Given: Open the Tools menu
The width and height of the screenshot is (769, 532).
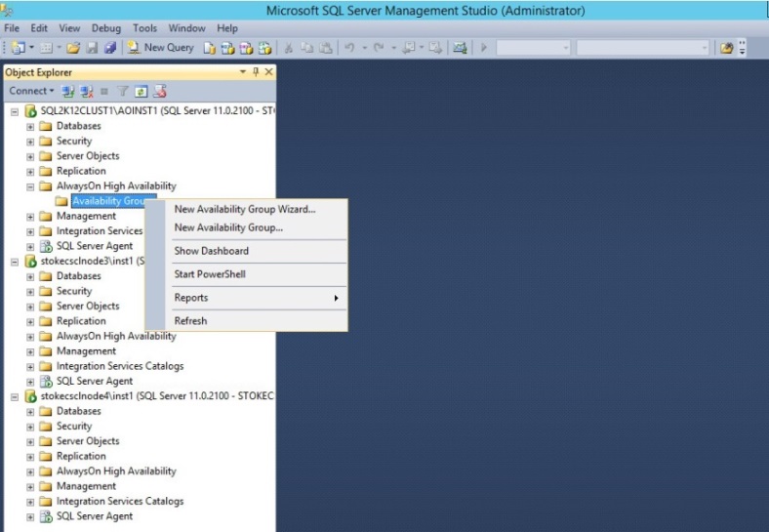Looking at the screenshot, I should 144,28.
